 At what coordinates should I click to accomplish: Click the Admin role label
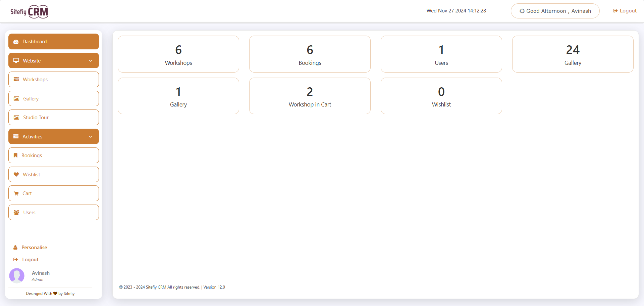tap(38, 279)
